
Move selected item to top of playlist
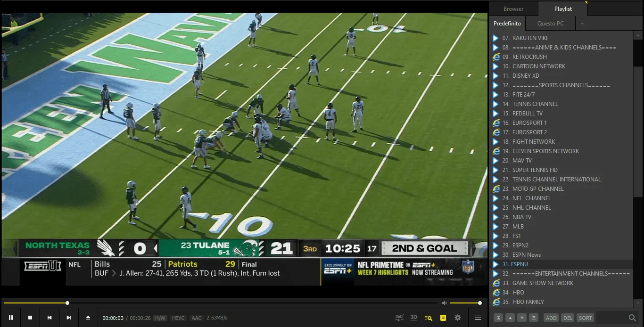coord(498,318)
